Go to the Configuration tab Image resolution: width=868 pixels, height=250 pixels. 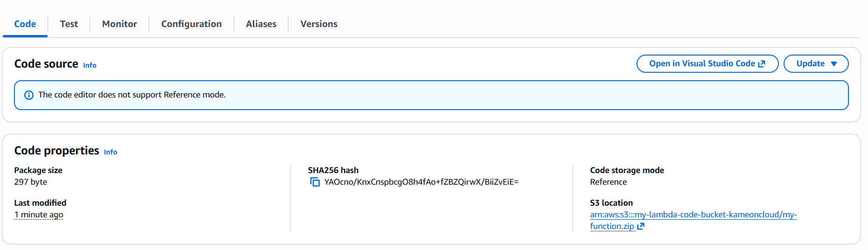pos(191,24)
